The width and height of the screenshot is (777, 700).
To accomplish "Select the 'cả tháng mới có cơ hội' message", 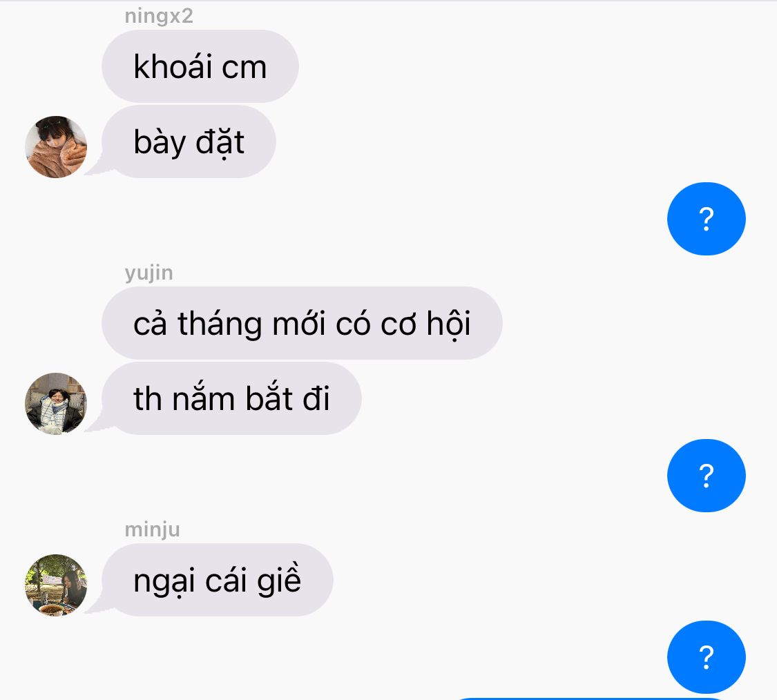I will (x=302, y=323).
